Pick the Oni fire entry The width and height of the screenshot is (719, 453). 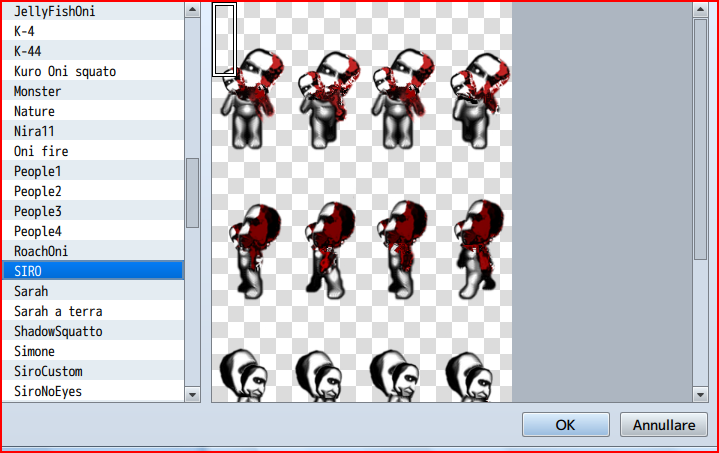click(x=93, y=151)
